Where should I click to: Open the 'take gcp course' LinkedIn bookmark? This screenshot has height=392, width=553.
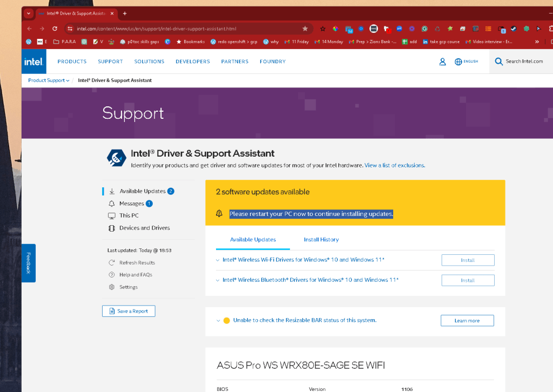click(441, 42)
